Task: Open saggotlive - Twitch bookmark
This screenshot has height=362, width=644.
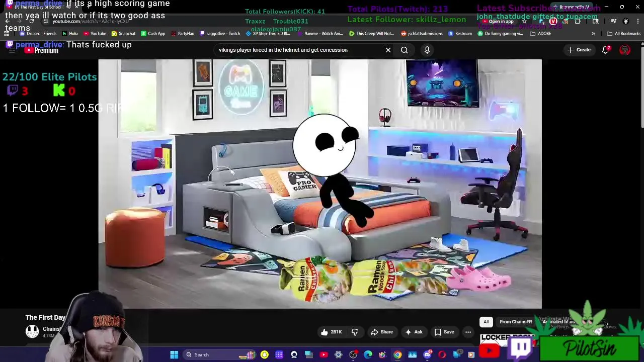Action: 220,34
